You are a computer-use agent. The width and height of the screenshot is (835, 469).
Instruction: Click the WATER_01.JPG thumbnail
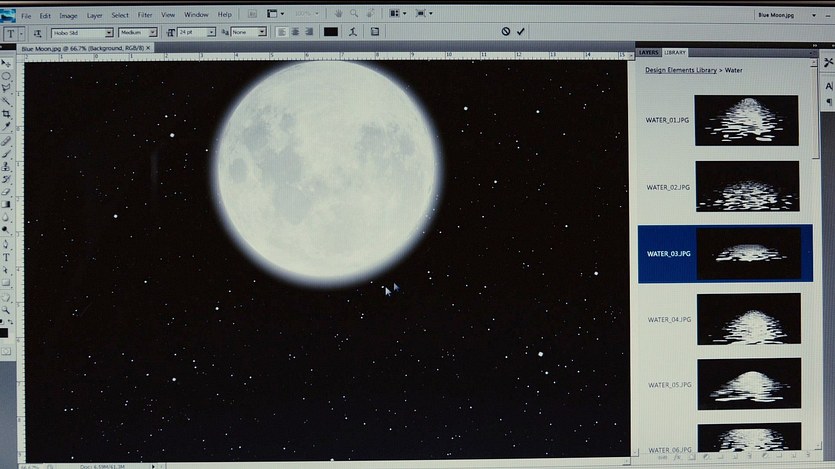point(746,120)
